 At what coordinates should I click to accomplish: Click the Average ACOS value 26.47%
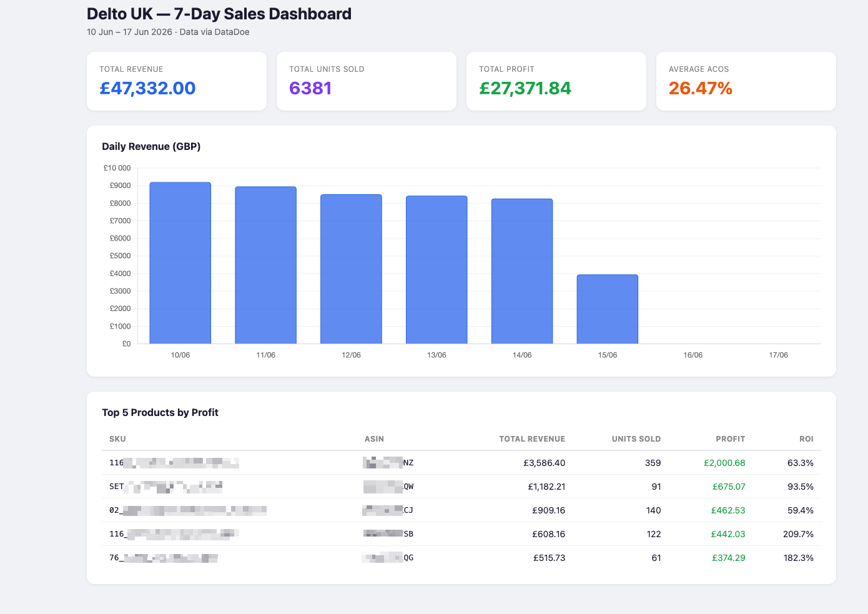701,88
